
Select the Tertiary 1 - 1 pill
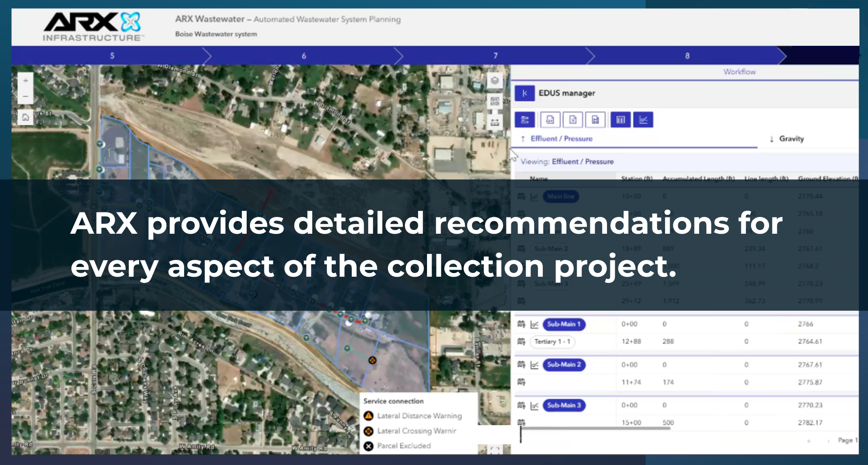tap(552, 341)
